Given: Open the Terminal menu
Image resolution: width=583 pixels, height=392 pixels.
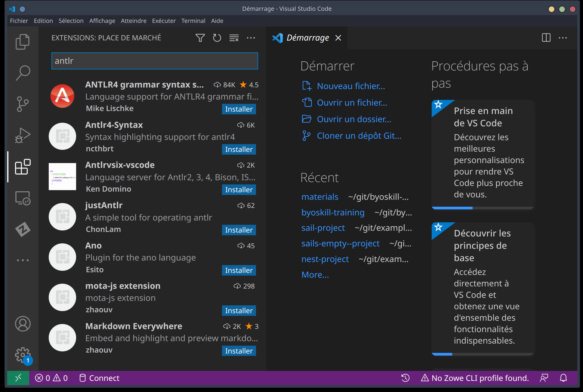Looking at the screenshot, I should (x=193, y=21).
